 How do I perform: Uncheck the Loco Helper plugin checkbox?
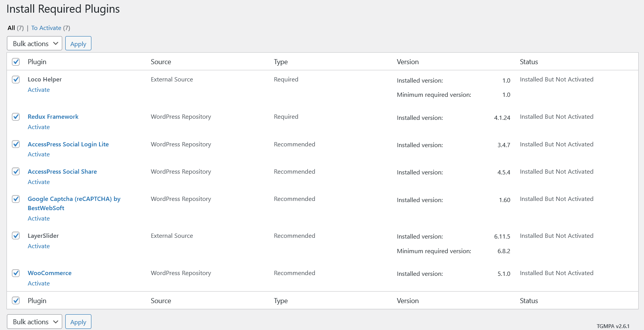point(16,80)
